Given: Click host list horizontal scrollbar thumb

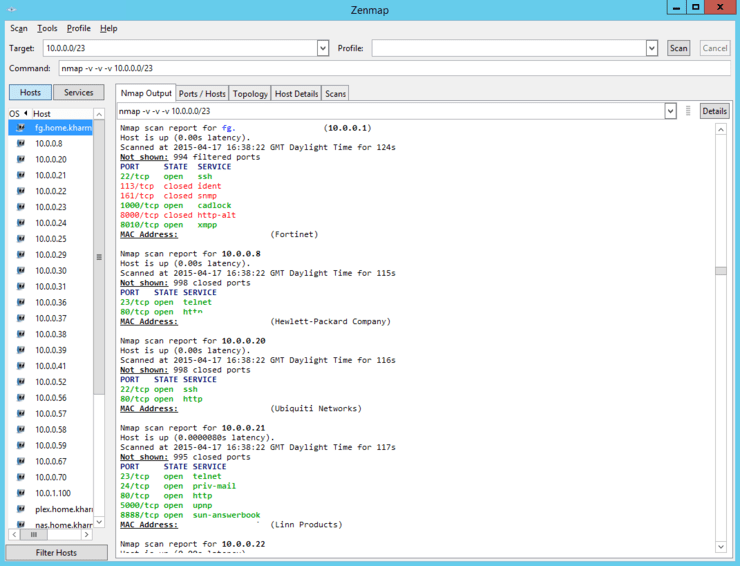Looking at the screenshot, I should (34, 534).
